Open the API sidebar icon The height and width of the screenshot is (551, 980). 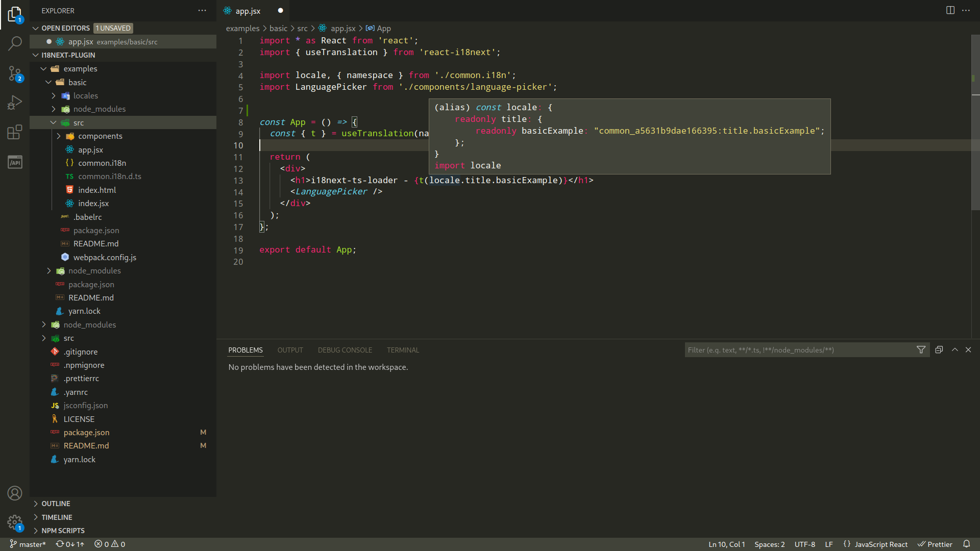(x=15, y=162)
